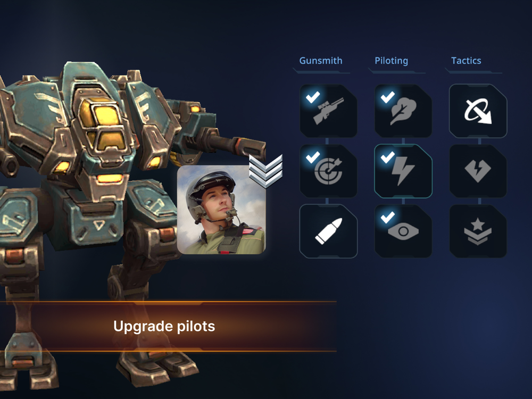Select the target bullseye skill icon
Image resolution: width=532 pixels, height=399 pixels.
tap(328, 171)
